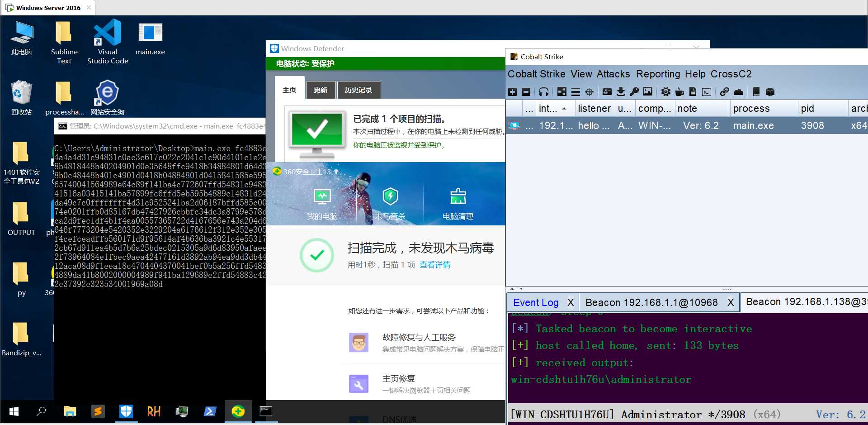Close the Event Log tab
This screenshot has height=425, width=868.
point(571,302)
